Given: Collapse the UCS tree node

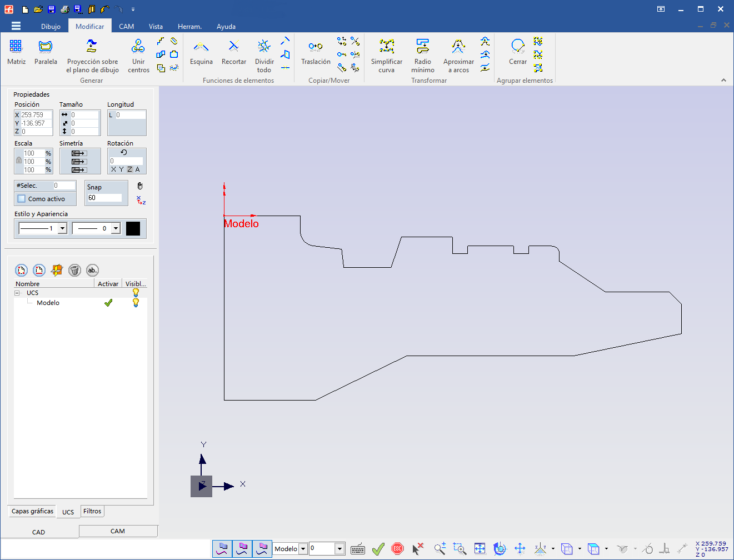Looking at the screenshot, I should (x=17, y=293).
